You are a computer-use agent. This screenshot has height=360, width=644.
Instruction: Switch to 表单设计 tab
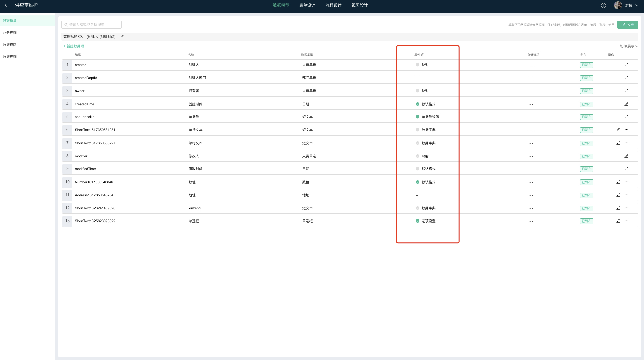[x=307, y=5]
